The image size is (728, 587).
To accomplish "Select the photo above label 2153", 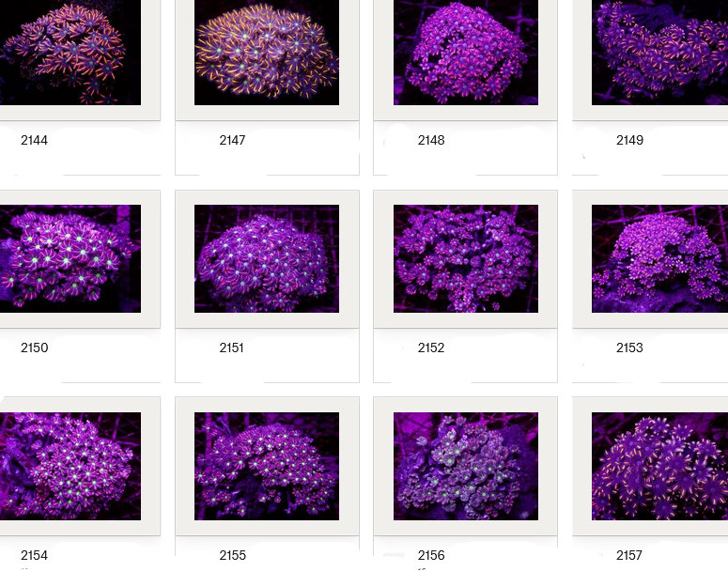I will coord(659,258).
